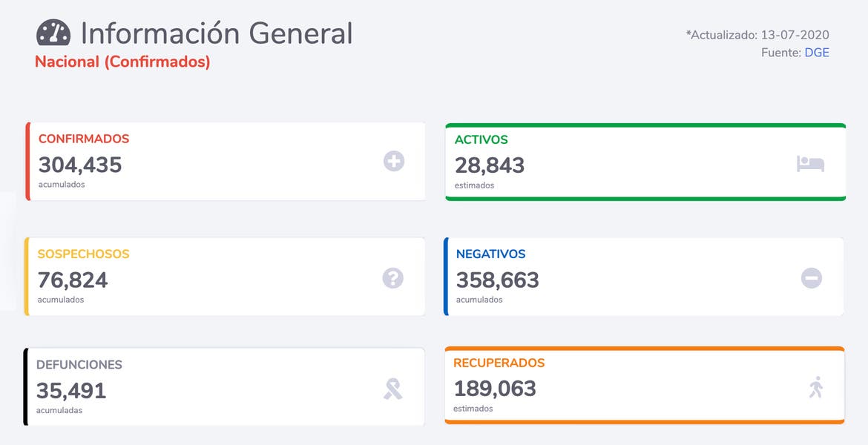
Task: Click the minus icon in Negativos card
Action: point(812,278)
